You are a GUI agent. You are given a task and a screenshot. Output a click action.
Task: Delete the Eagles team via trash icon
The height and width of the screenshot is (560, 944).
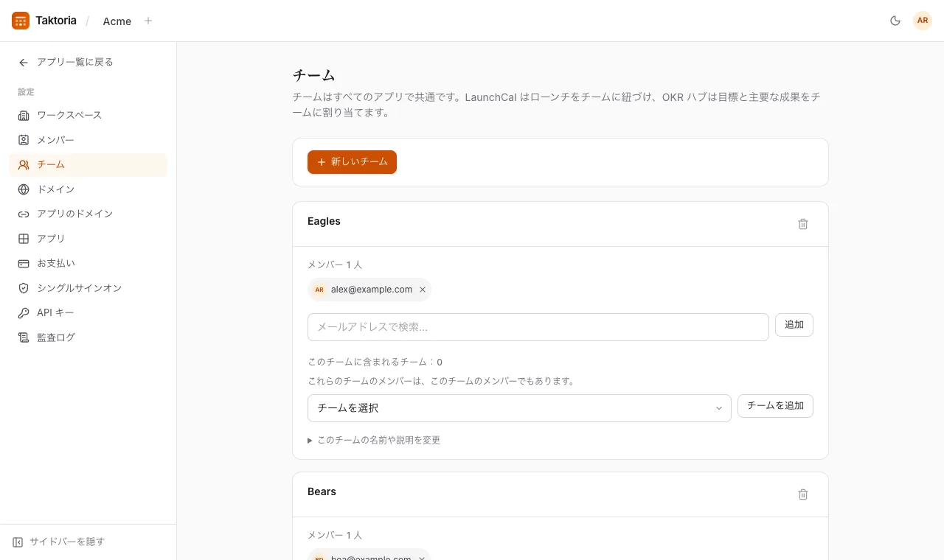[803, 224]
